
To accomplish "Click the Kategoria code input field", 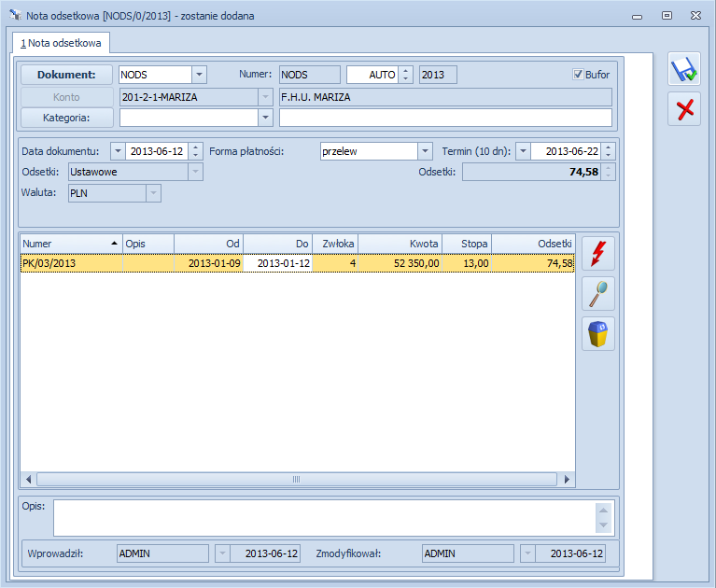I will [189, 118].
